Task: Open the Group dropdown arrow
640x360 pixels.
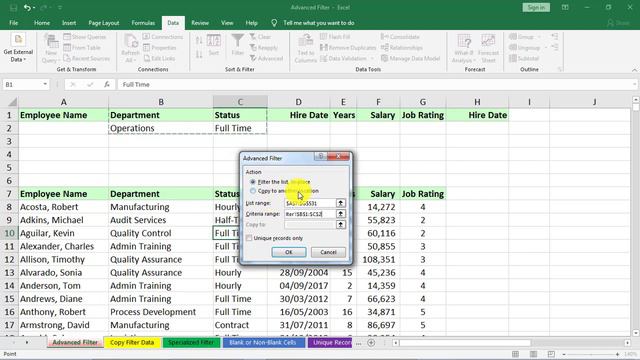Action: [539, 37]
